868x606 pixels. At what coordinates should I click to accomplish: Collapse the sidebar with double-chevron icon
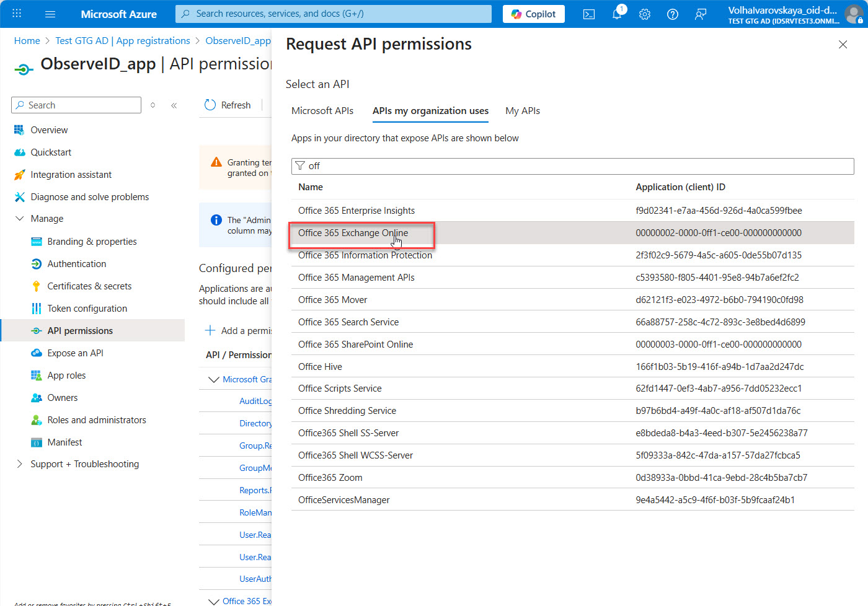tap(174, 105)
